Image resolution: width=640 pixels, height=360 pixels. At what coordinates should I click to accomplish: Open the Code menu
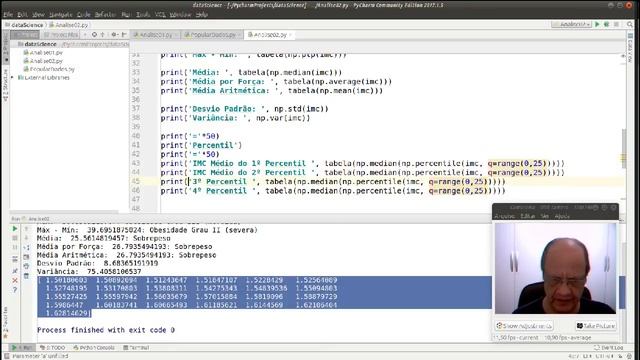pos(83,14)
